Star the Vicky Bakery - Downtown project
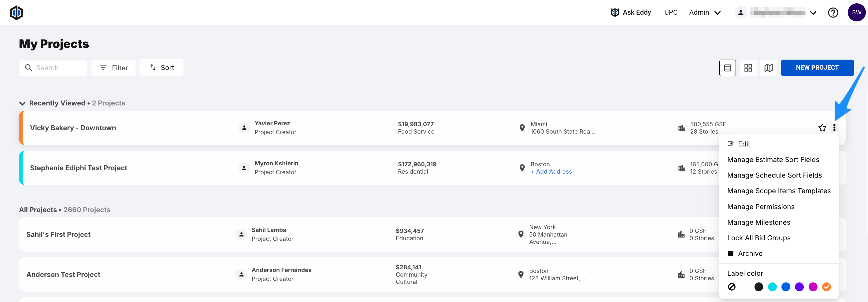 pyautogui.click(x=822, y=127)
